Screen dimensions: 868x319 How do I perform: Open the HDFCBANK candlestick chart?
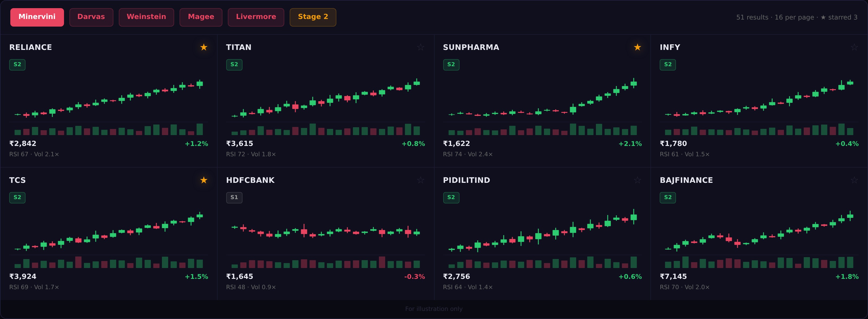tap(325, 238)
